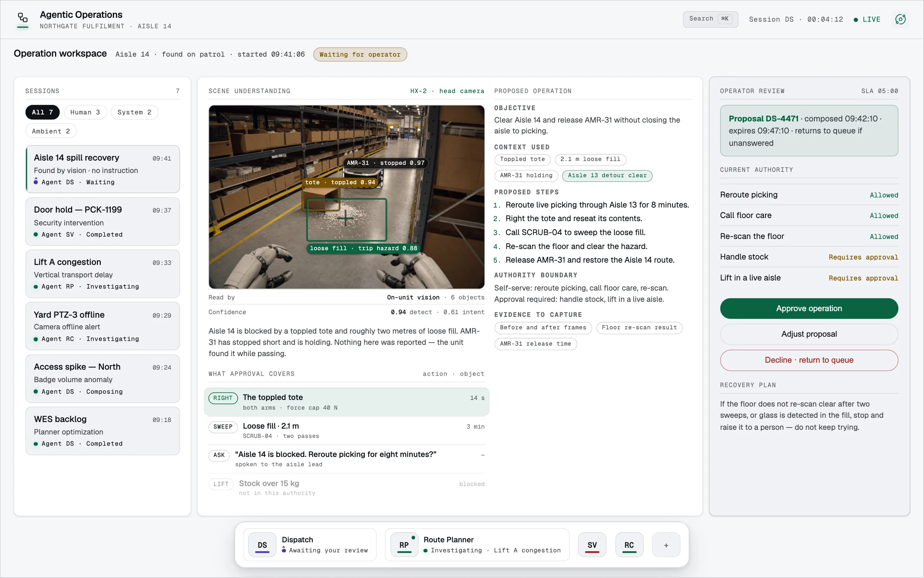Click Before and after frames chip
924x578 pixels.
click(543, 328)
